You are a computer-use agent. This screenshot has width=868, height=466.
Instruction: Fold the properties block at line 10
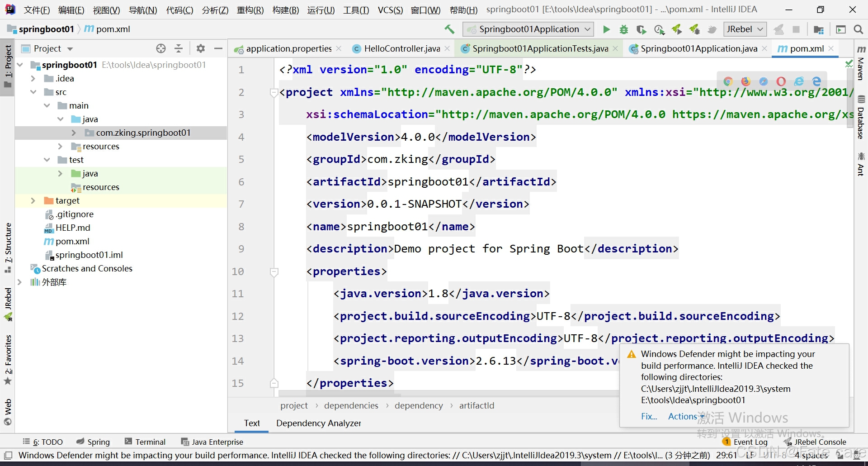[x=274, y=272]
